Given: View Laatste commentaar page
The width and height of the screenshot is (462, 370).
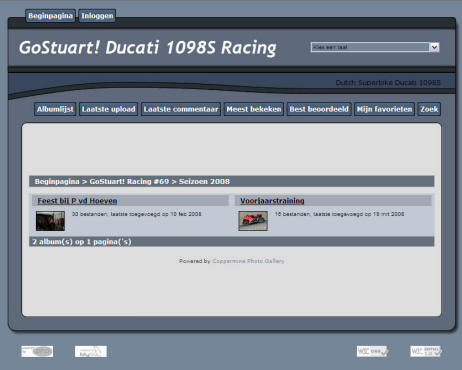Looking at the screenshot, I should tap(181, 109).
